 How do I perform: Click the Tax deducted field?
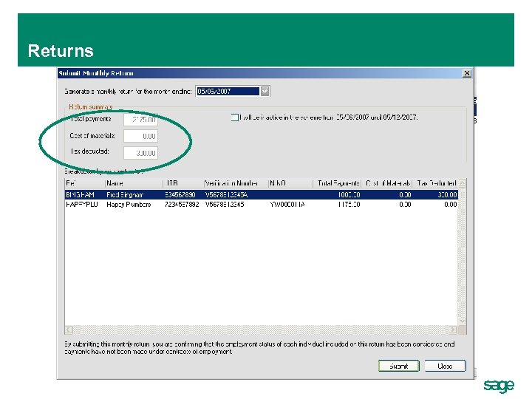[x=140, y=153]
